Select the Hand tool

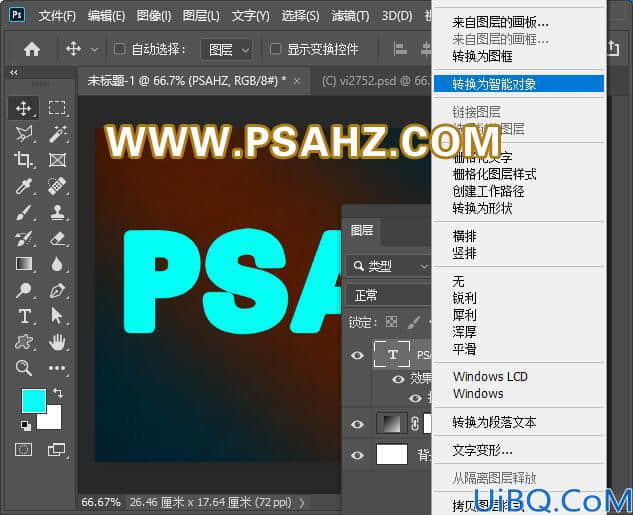pos(57,342)
